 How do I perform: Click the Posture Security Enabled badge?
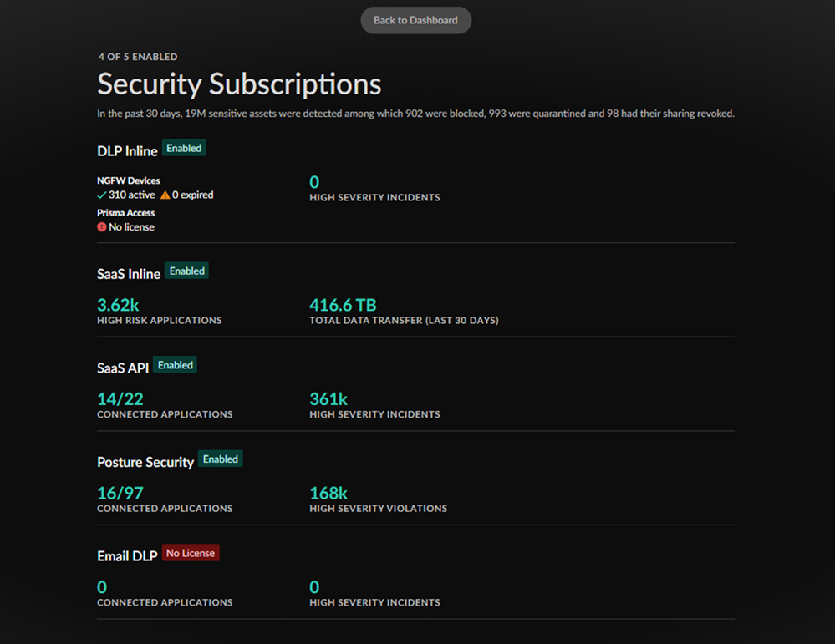221,459
